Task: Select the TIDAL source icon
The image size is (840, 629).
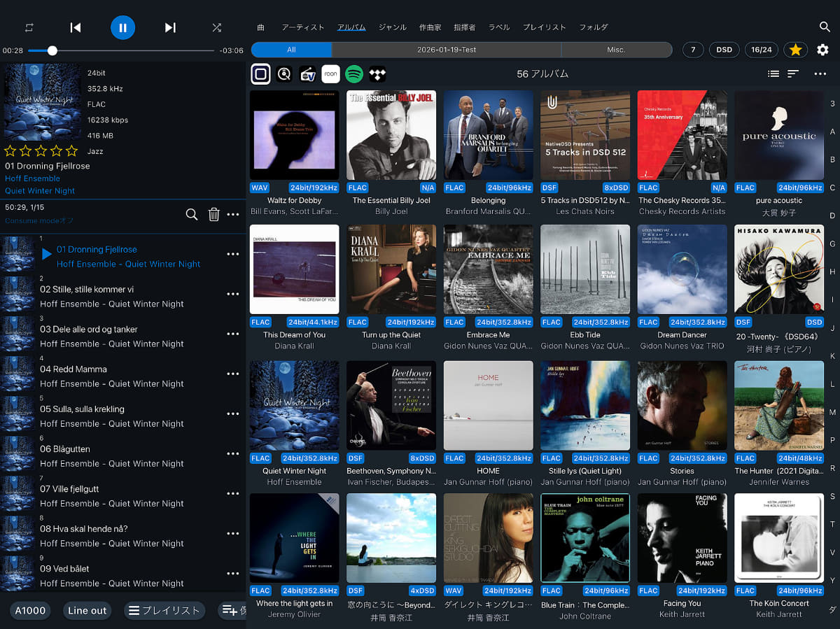Action: (x=377, y=73)
